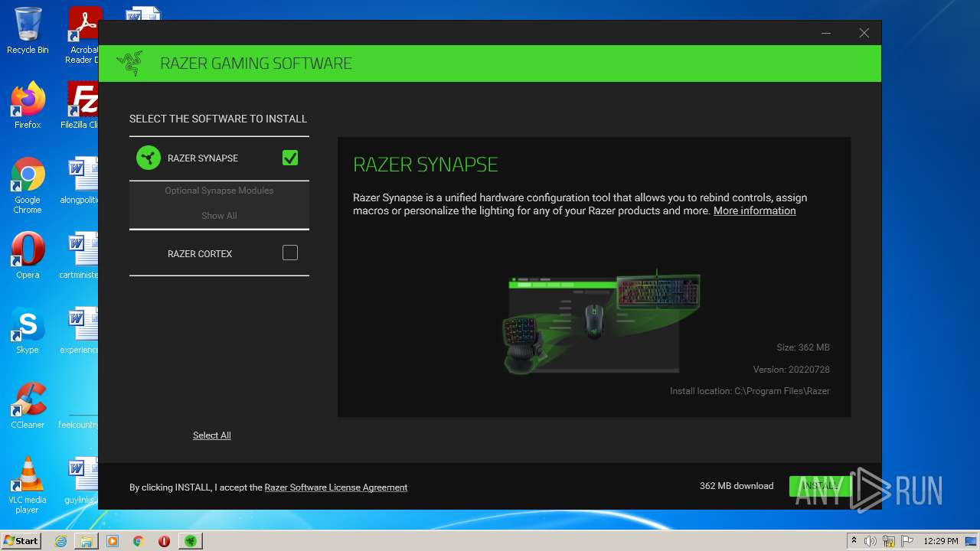Open the VLC media player shortcut
The height and width of the screenshot is (551, 980).
point(28,485)
